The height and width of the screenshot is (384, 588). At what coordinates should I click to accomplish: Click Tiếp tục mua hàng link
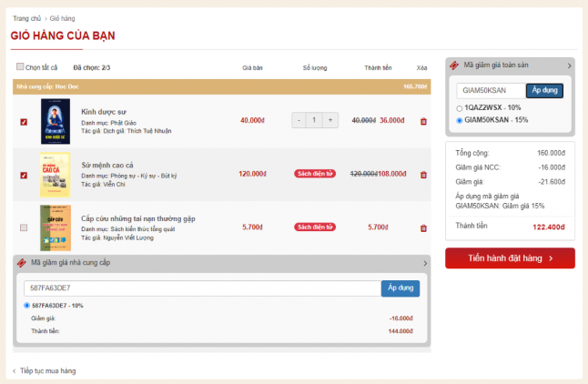tap(46, 371)
